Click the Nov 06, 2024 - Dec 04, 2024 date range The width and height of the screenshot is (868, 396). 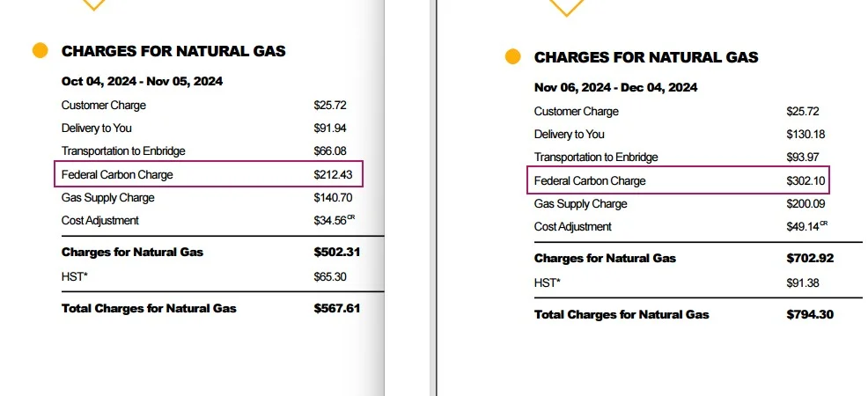(x=615, y=87)
